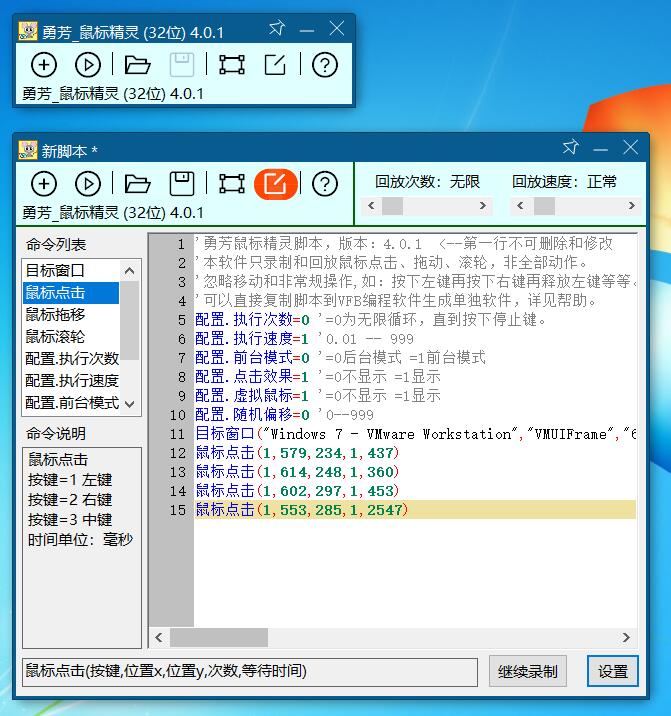The height and width of the screenshot is (716, 671).
Task: Pin the top 鼠标精灵 window
Action: pos(276,28)
